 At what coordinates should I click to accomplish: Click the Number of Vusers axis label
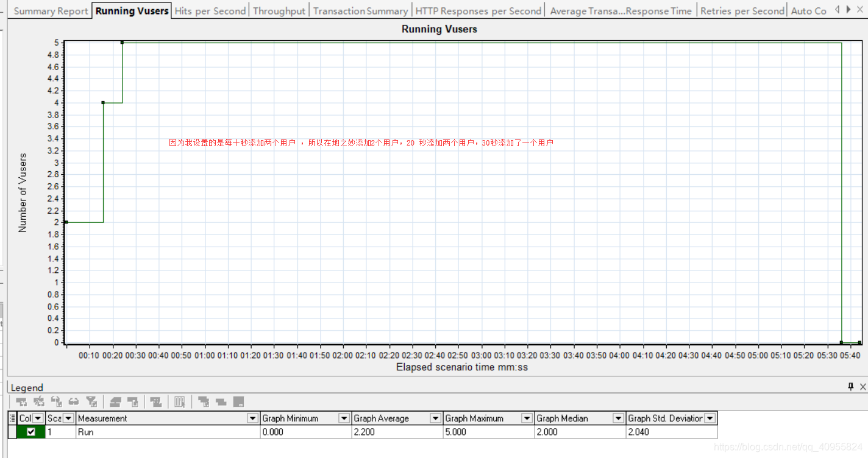tap(23, 192)
